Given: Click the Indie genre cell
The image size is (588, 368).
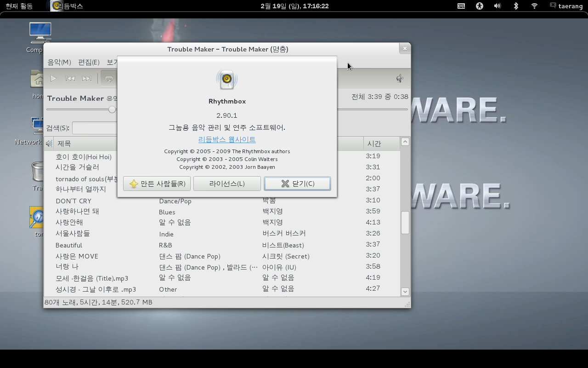Looking at the screenshot, I should click(x=166, y=234).
